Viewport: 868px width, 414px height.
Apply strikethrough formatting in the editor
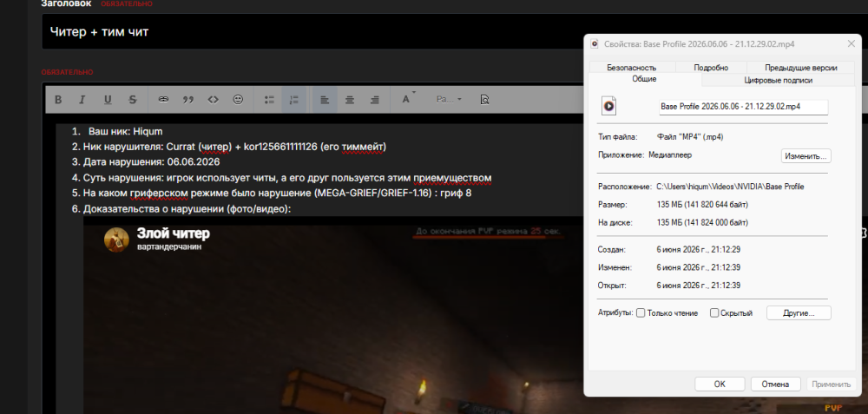[132, 100]
